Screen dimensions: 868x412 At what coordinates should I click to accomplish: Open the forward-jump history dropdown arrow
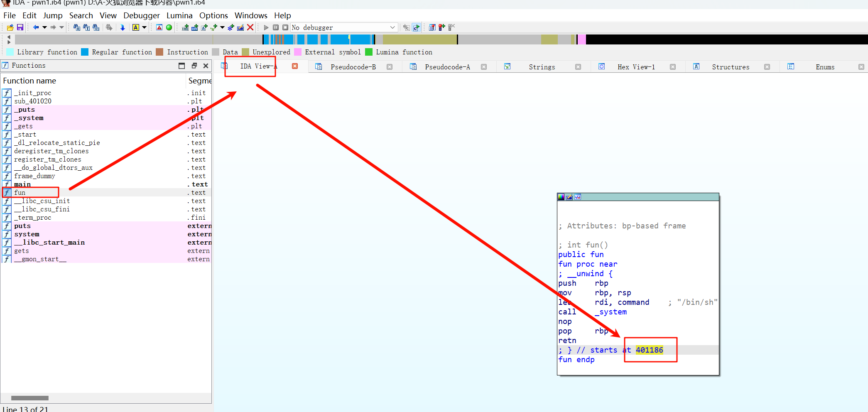pyautogui.click(x=62, y=27)
